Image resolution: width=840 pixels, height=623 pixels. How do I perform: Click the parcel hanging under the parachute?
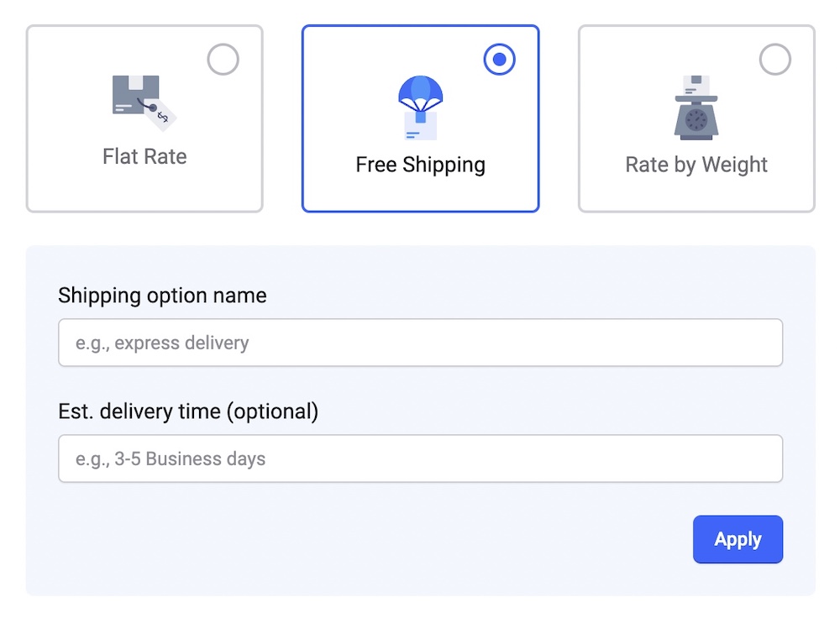(x=420, y=126)
